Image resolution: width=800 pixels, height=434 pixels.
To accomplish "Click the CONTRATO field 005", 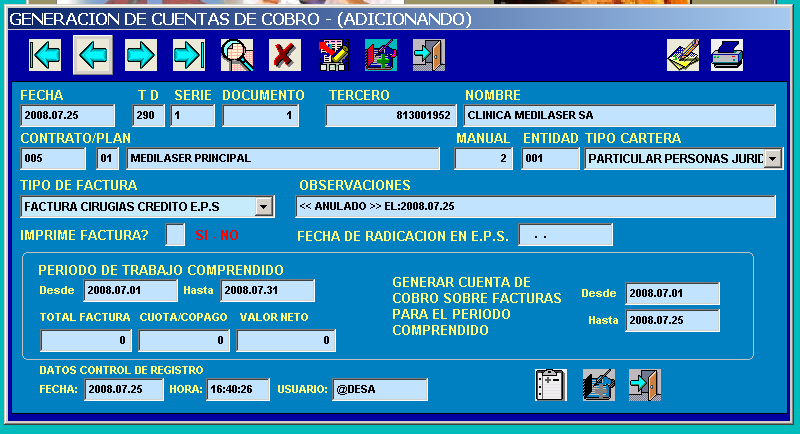I will click(x=53, y=158).
